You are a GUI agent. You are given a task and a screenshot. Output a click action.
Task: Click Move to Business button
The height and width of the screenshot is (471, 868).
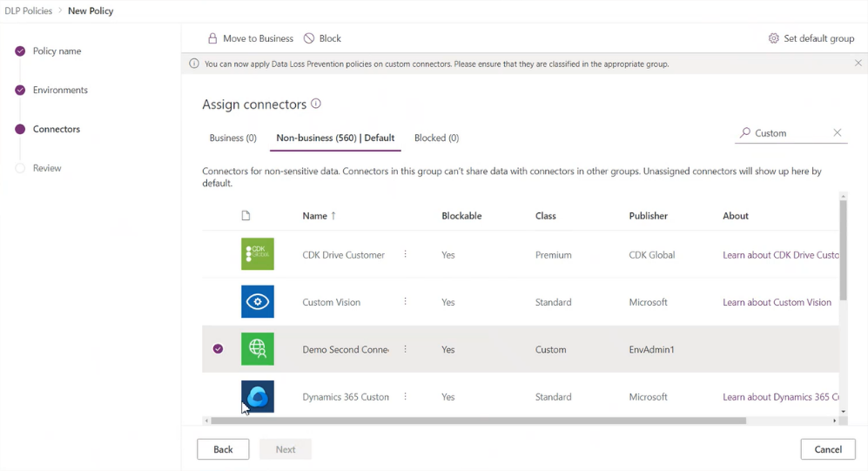coord(251,38)
